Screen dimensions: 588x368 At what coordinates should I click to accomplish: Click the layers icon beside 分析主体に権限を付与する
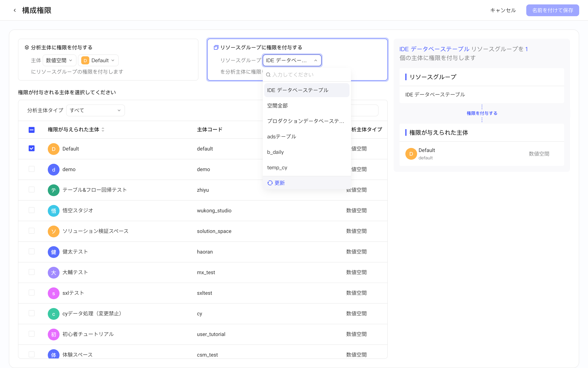point(27,47)
